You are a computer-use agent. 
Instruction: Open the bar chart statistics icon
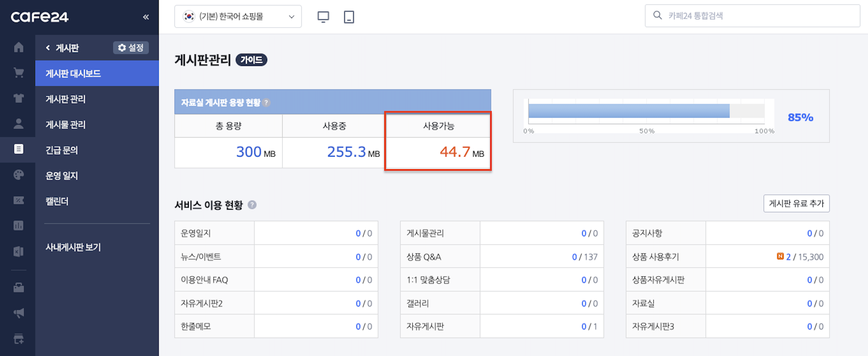(x=18, y=225)
